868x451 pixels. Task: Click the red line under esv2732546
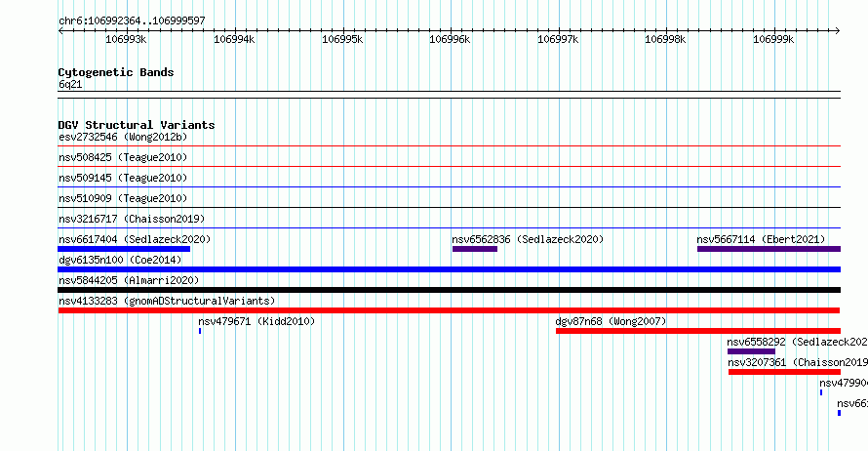coord(449,146)
